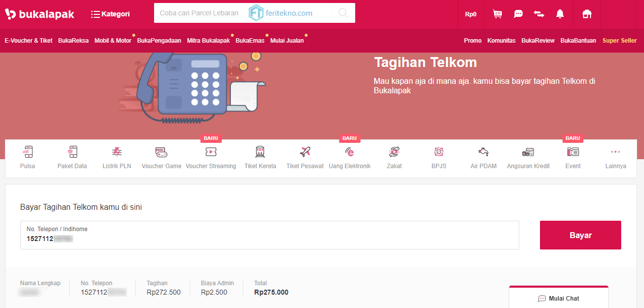Click the No. Telepon / Indihome field

point(269,235)
